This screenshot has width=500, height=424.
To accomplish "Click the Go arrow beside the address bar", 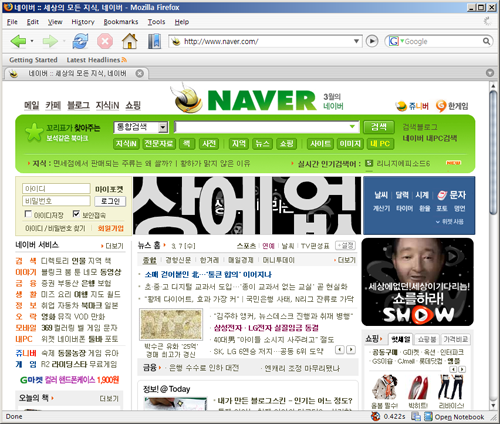I will (x=372, y=41).
